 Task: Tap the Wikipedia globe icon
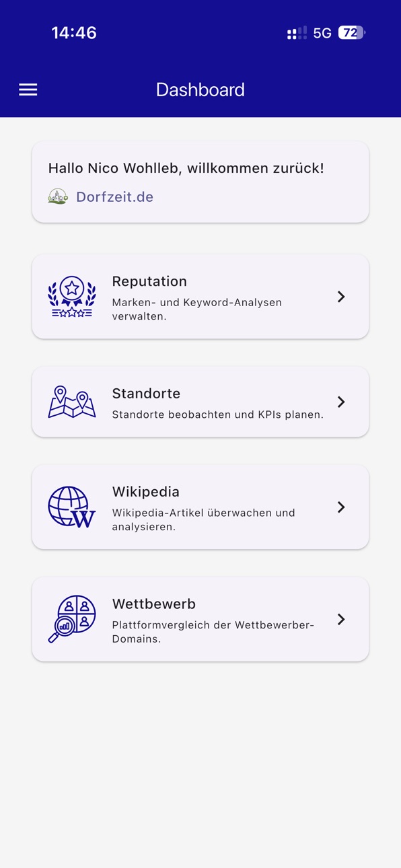[72, 507]
